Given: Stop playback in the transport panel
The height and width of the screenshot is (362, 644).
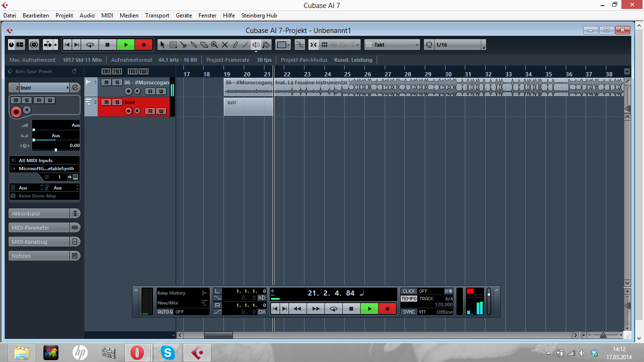Looking at the screenshot, I should (351, 309).
